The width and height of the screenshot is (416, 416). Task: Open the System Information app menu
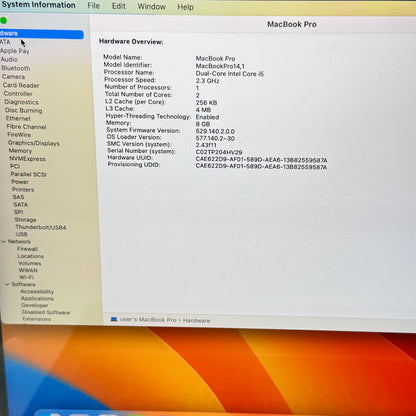coord(38,5)
